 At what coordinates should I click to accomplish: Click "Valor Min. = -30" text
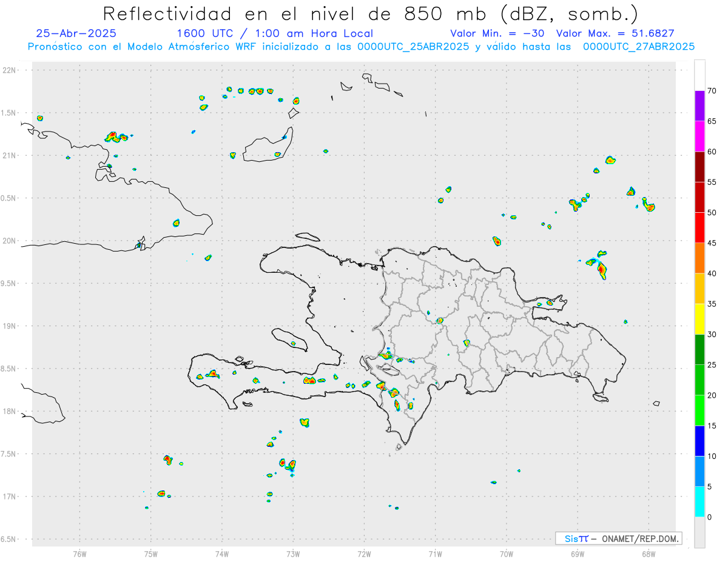[497, 33]
